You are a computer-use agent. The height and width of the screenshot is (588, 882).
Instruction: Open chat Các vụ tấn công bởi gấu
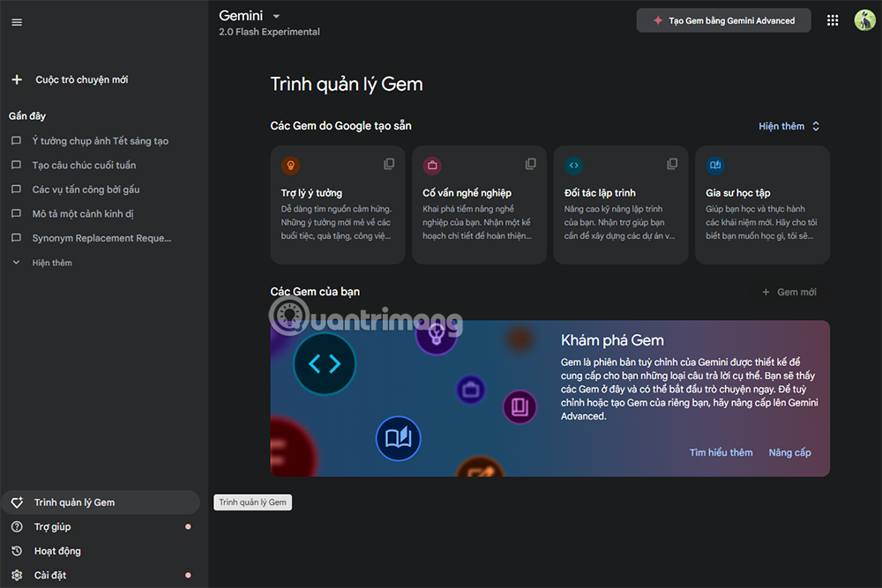point(86,190)
